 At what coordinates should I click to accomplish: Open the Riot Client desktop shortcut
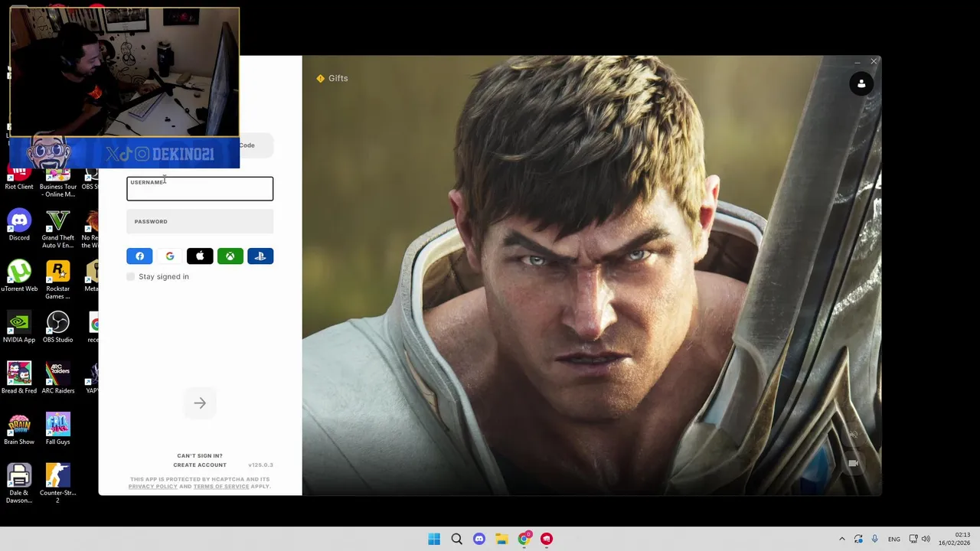(x=19, y=181)
